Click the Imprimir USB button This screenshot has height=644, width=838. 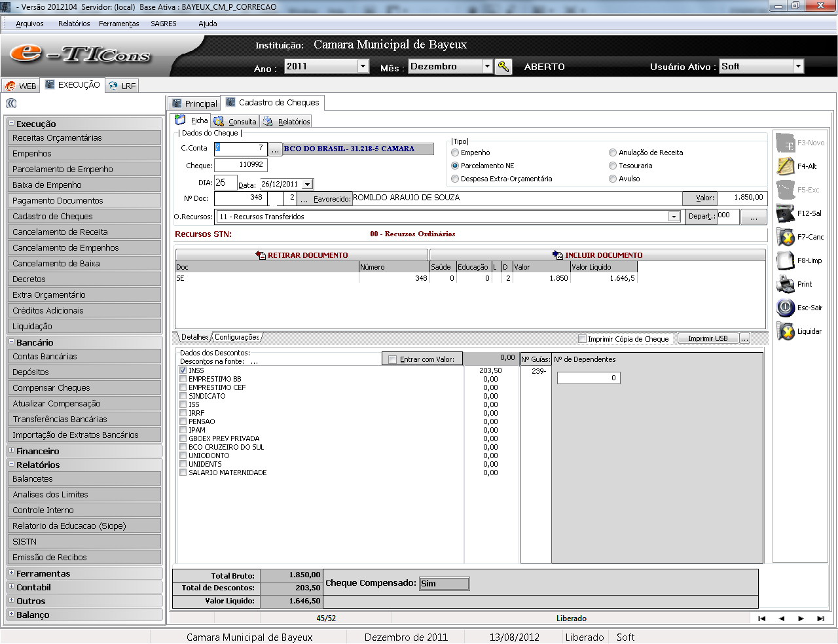tap(707, 338)
